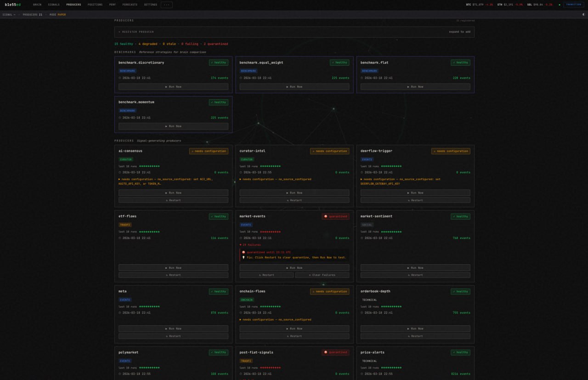
Task: Restart the market-sentiment producer
Action: 415,275
